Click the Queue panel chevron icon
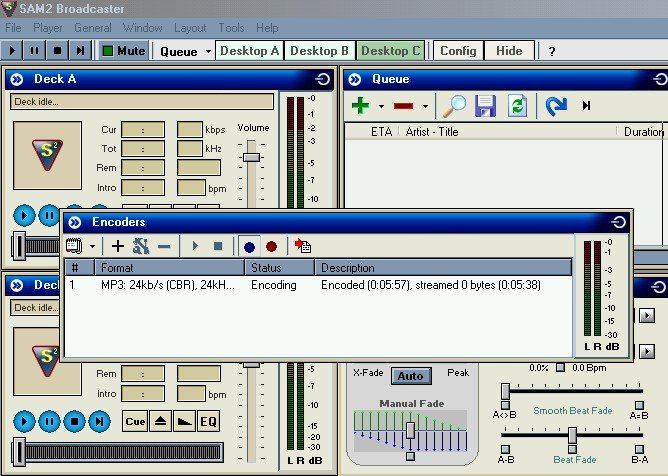This screenshot has width=668, height=476. click(354, 79)
